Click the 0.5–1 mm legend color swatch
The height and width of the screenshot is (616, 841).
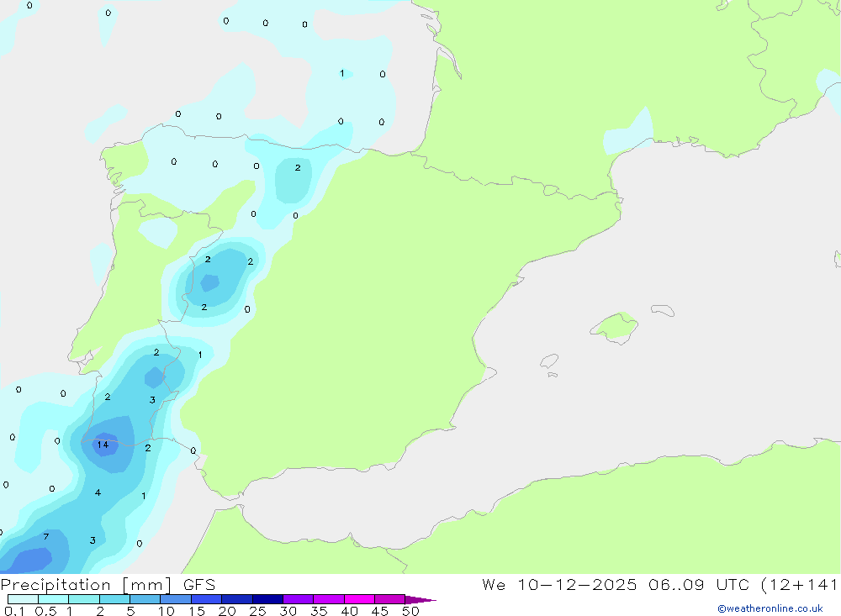(54, 599)
